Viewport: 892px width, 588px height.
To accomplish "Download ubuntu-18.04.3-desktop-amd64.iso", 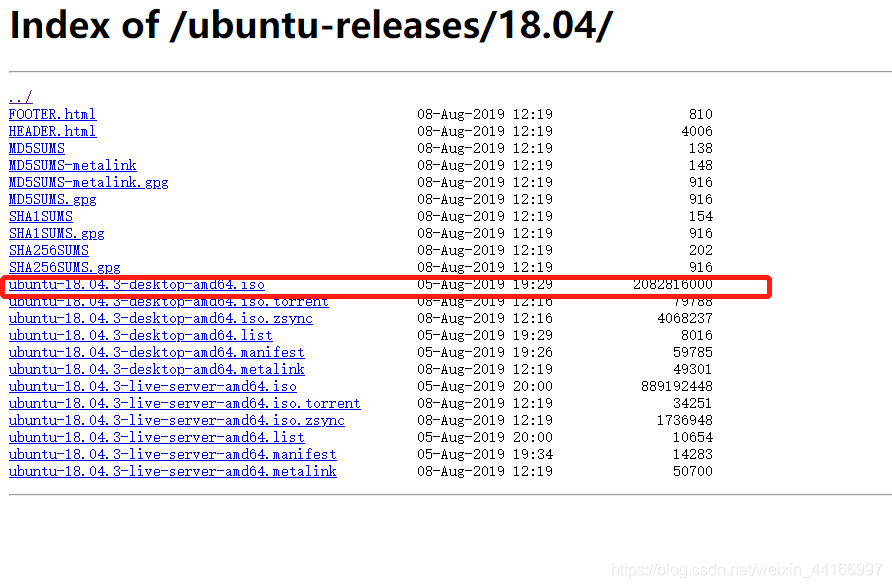I will point(137,284).
